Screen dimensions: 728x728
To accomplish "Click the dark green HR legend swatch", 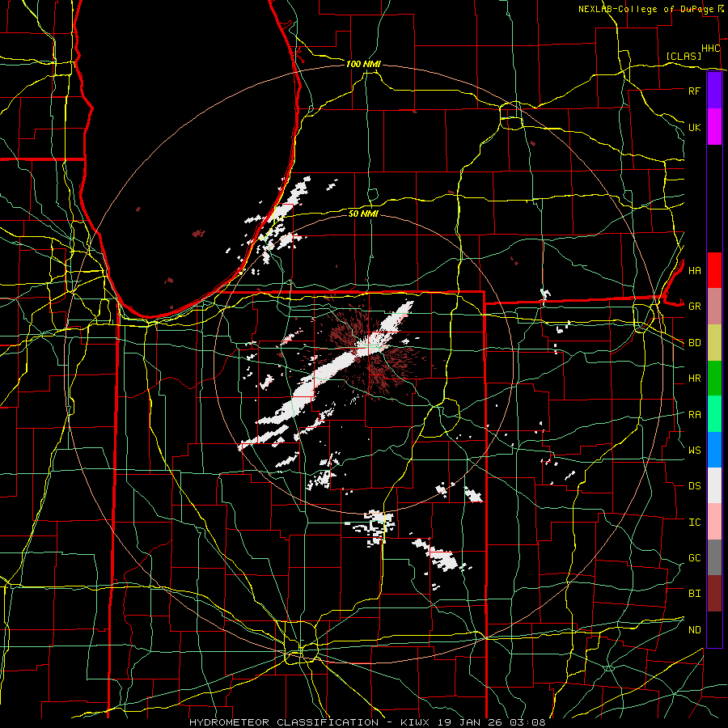I will tap(714, 379).
